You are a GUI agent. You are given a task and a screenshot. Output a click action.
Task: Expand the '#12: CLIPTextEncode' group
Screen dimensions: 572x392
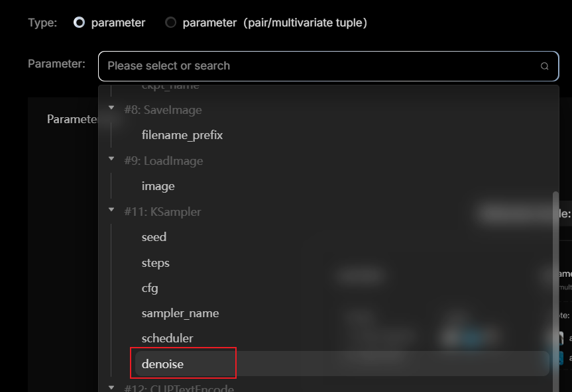coord(111,388)
